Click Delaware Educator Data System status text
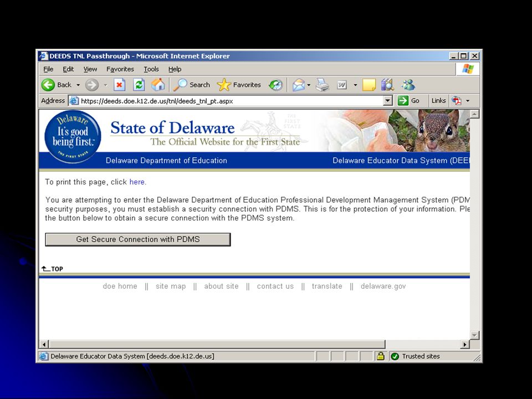Viewport: 532px width, 399px height. pyautogui.click(x=132, y=356)
